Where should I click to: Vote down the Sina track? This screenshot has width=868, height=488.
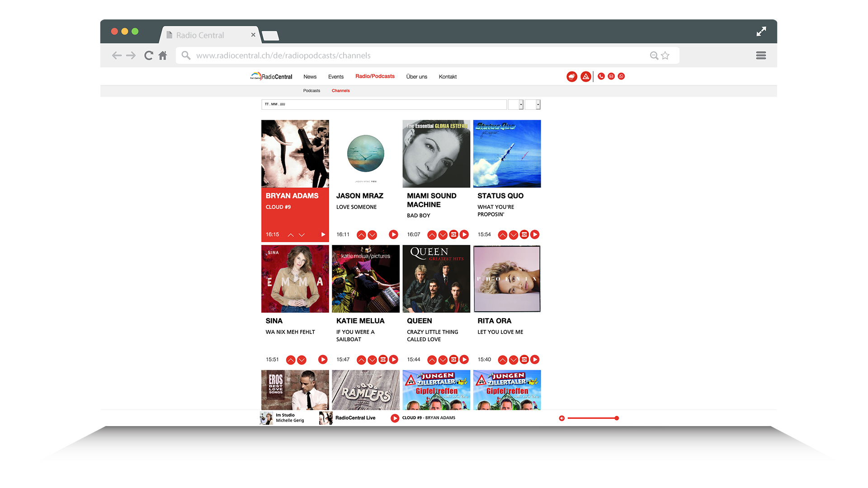pos(302,360)
